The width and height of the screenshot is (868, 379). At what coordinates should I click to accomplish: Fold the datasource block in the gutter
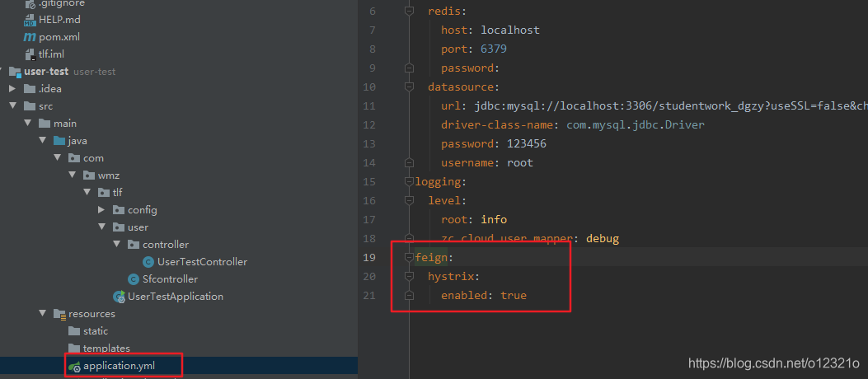(x=409, y=87)
